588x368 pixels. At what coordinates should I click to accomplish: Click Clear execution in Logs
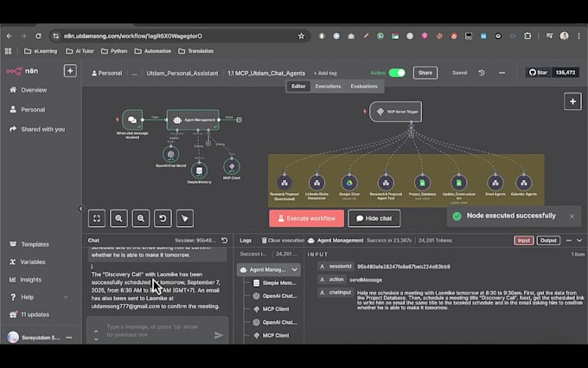(x=283, y=241)
